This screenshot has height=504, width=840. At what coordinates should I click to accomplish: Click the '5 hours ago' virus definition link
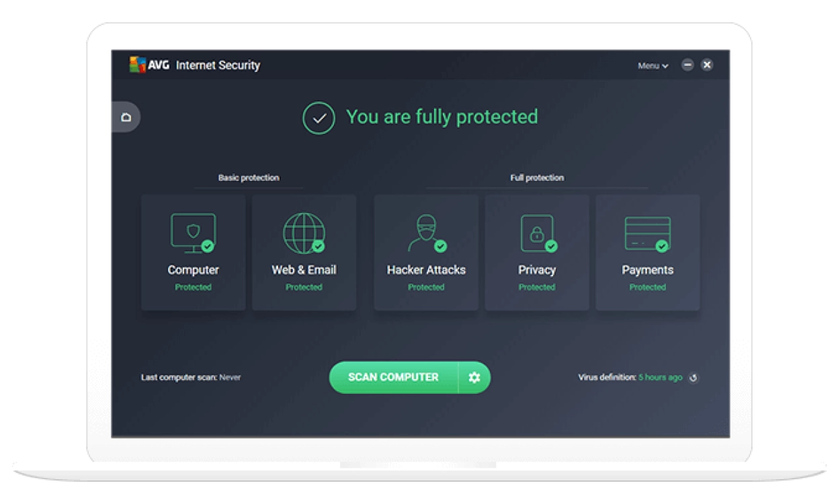click(x=660, y=378)
